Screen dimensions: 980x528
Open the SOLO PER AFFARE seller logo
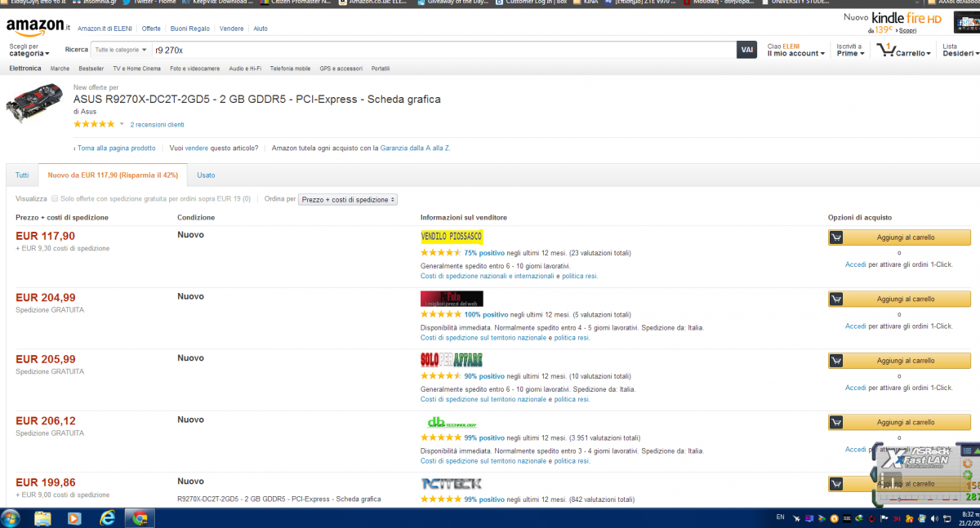(452, 360)
